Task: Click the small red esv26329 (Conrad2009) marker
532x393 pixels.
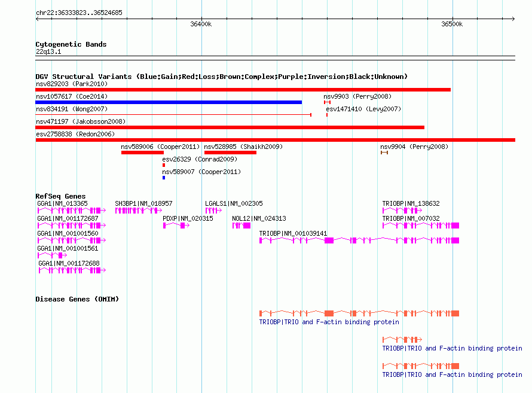Action: pos(164,165)
